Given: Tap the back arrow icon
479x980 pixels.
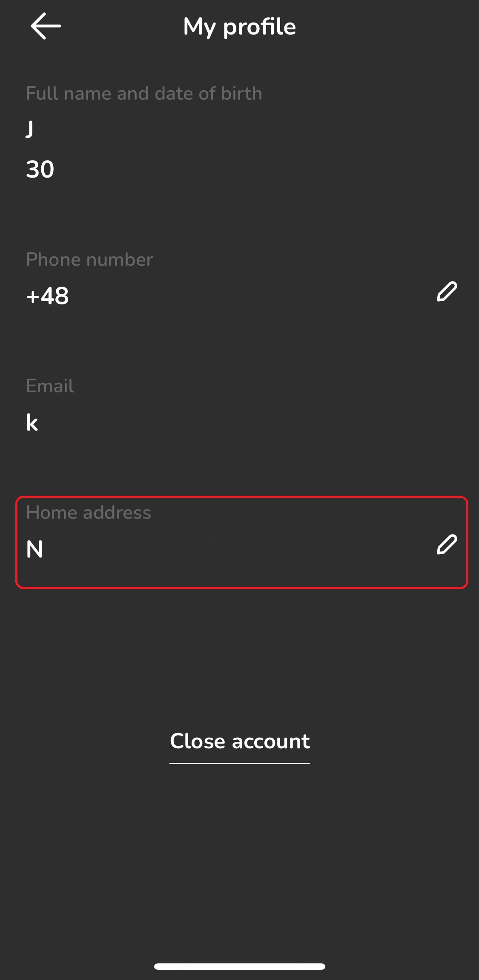Looking at the screenshot, I should tap(46, 26).
